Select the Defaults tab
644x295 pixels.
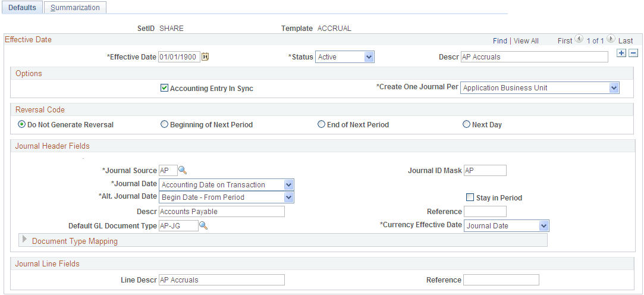[22, 7]
